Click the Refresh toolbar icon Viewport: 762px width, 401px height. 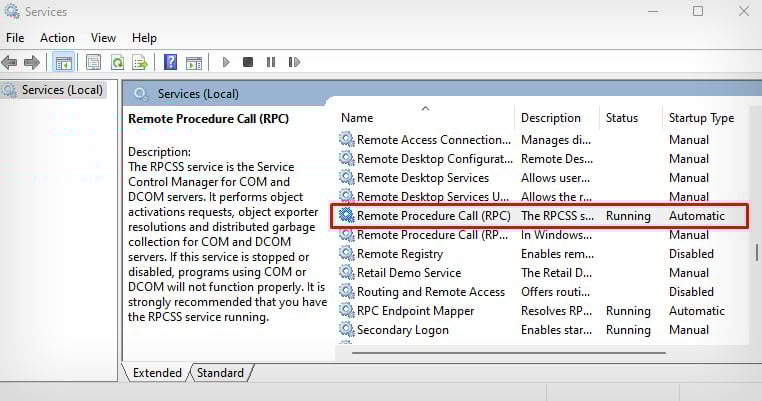pos(117,62)
